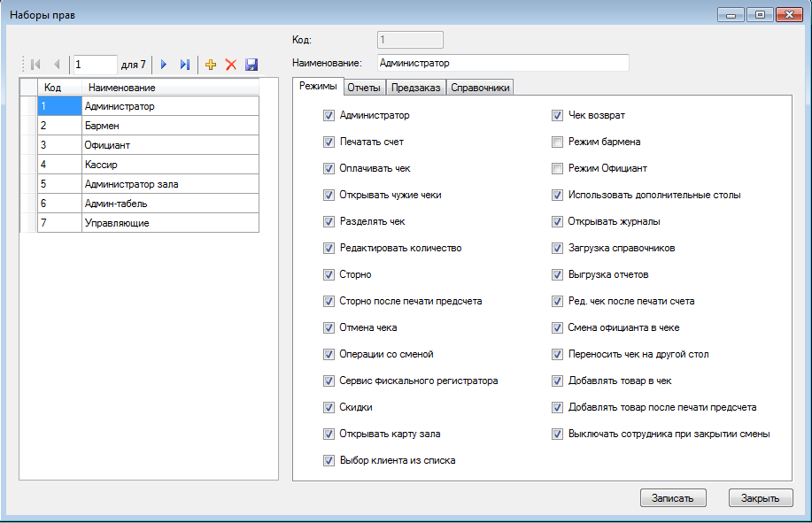The width and height of the screenshot is (812, 523).
Task: Click the code cell with value 4
Action: coord(59,165)
